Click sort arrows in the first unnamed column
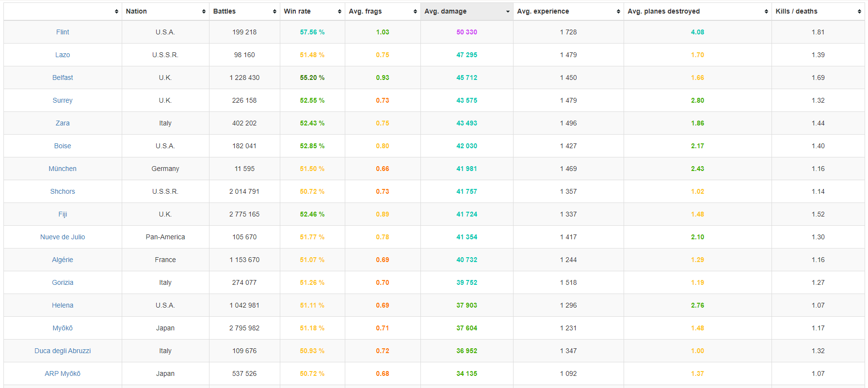868x388 pixels. coord(116,12)
